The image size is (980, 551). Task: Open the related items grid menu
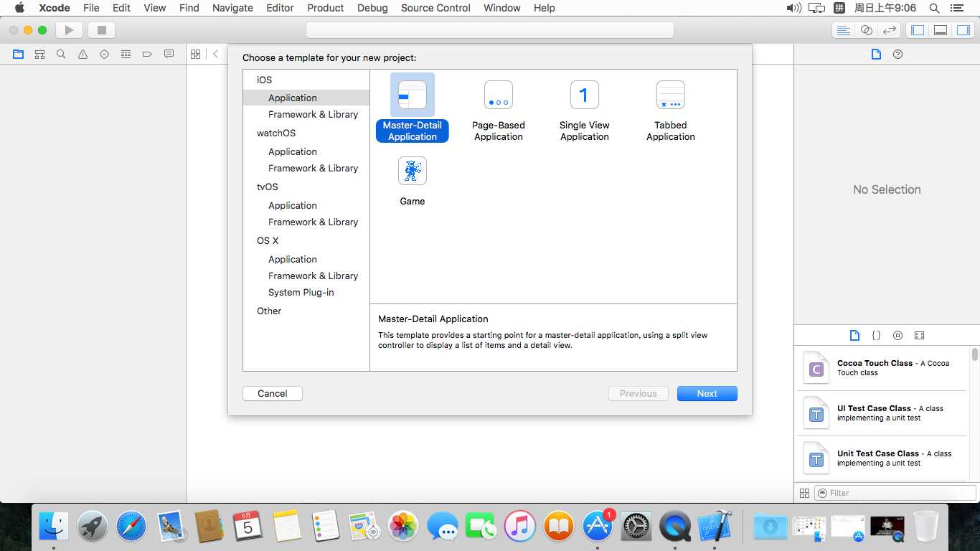(195, 54)
